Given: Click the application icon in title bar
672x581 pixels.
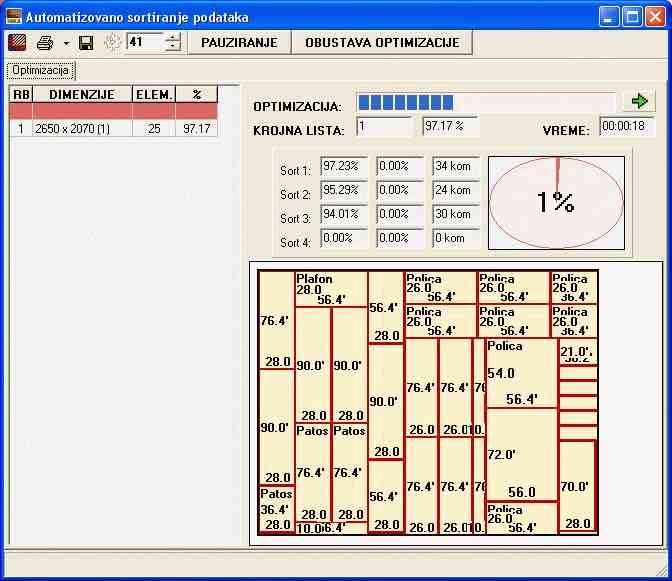Looking at the screenshot, I should point(13,16).
